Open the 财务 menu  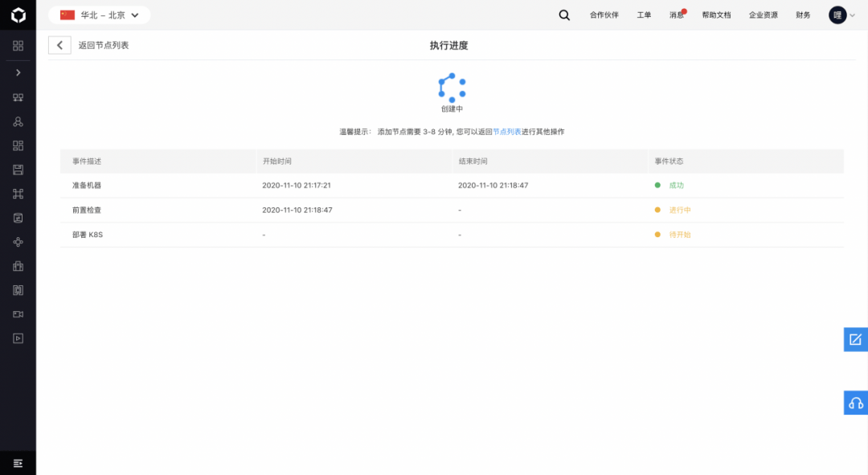(x=803, y=15)
